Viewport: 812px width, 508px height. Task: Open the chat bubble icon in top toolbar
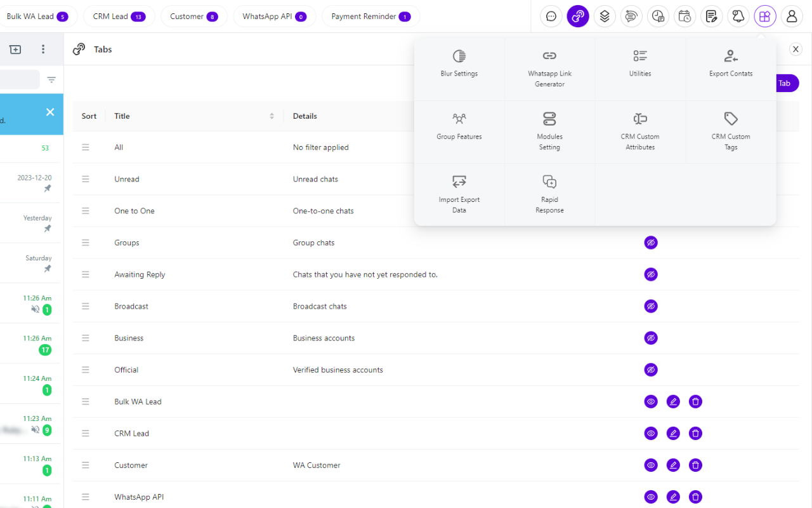pos(551,17)
